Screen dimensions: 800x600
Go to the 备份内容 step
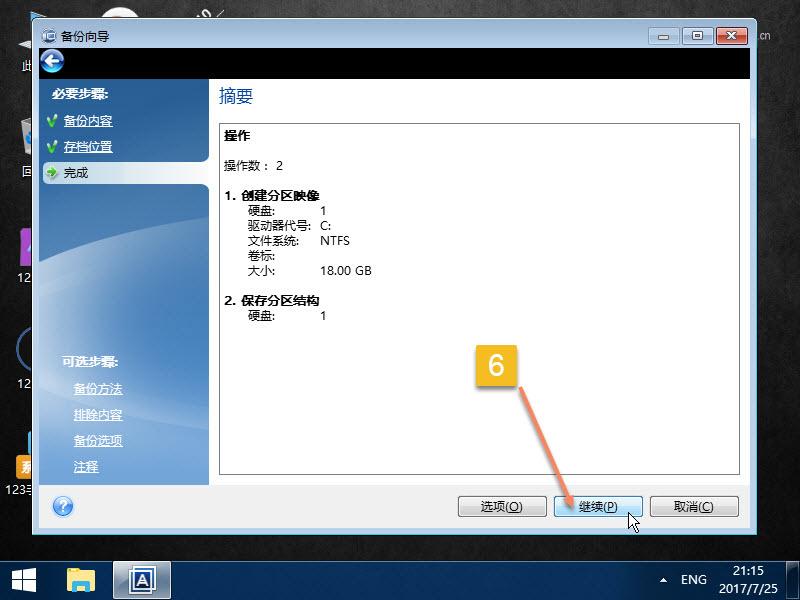[88, 121]
